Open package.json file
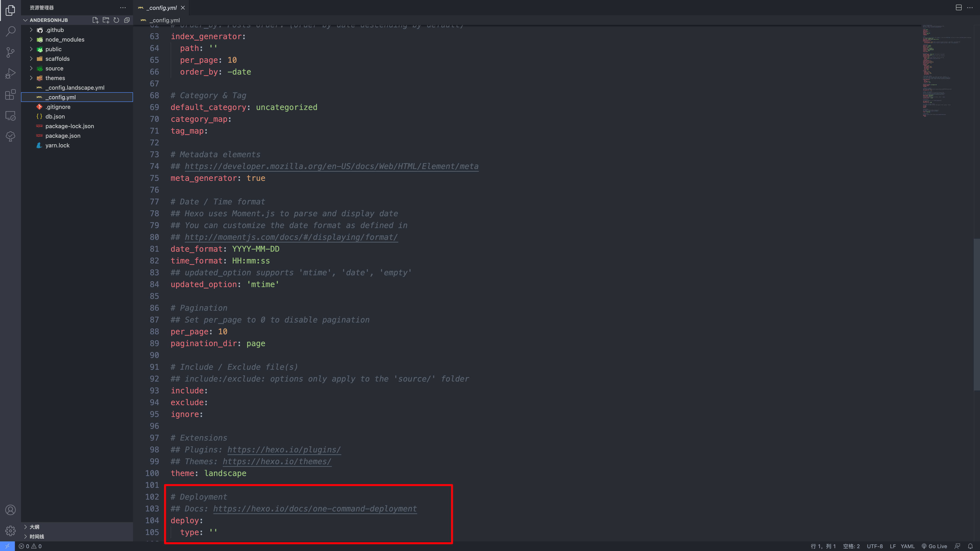The height and width of the screenshot is (551, 980). pos(77,136)
